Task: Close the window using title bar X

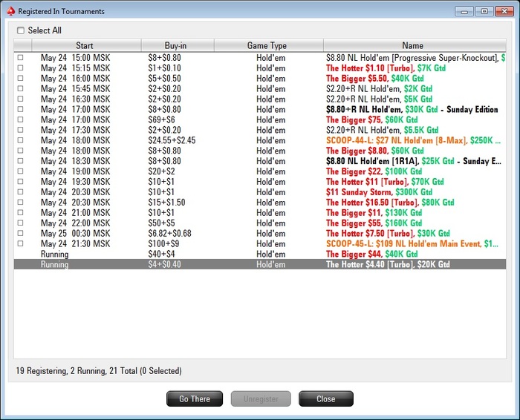Action: (504, 12)
